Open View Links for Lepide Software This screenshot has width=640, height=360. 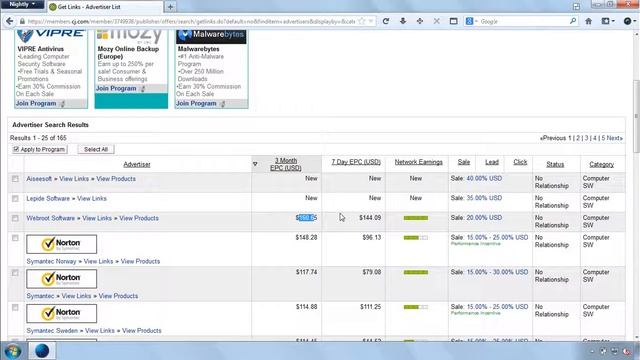92,198
